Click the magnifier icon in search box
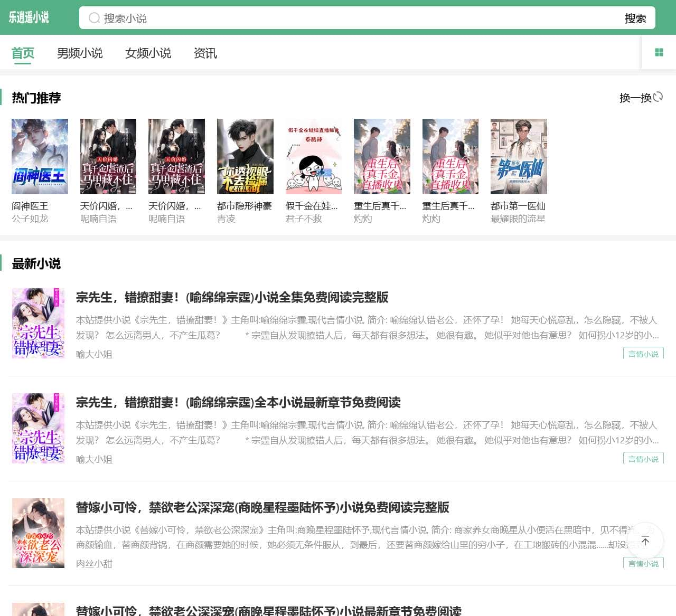676x616 pixels. coord(94,18)
